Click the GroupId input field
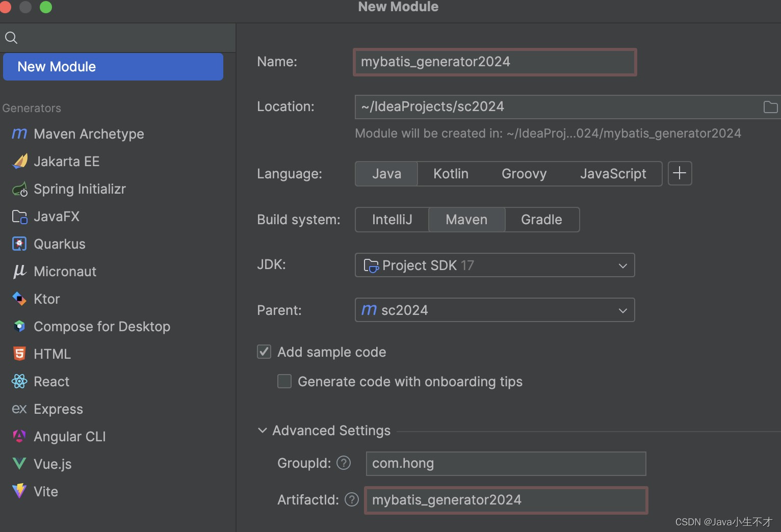Screen dimensions: 781x532 point(506,463)
